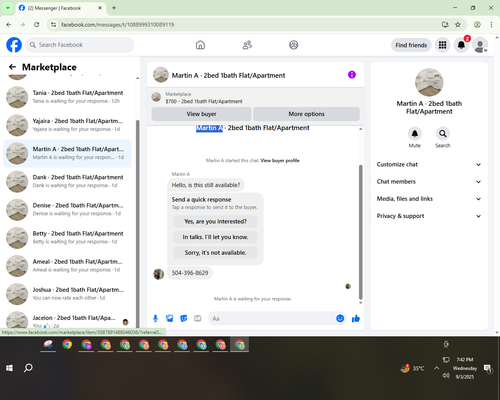The height and width of the screenshot is (400, 500).
Task: Click the Search Facebook field
Action: [x=80, y=45]
